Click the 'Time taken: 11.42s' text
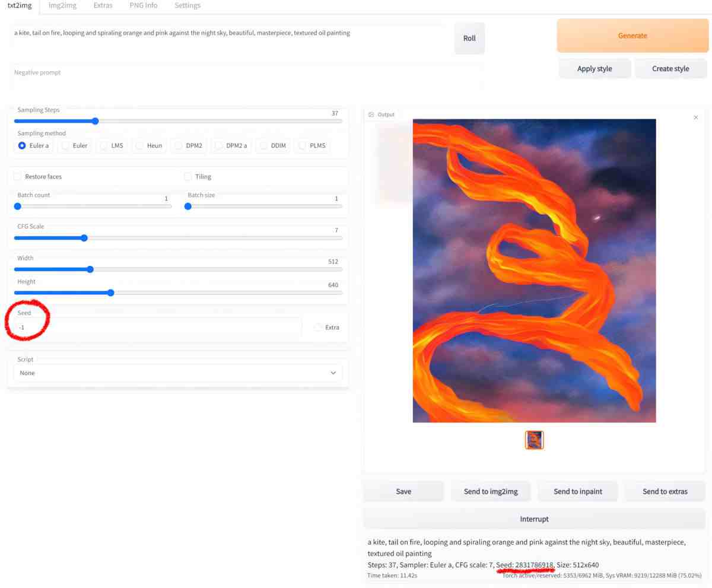 click(392, 576)
